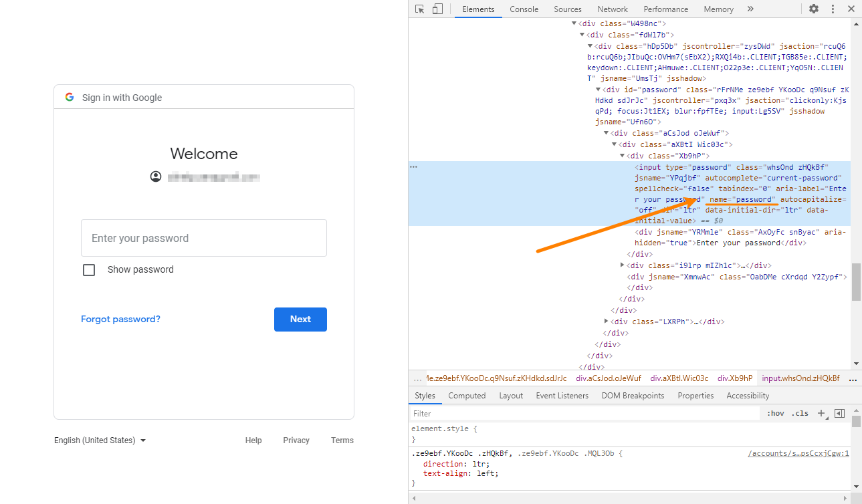Switch to the Console panel

click(x=524, y=9)
